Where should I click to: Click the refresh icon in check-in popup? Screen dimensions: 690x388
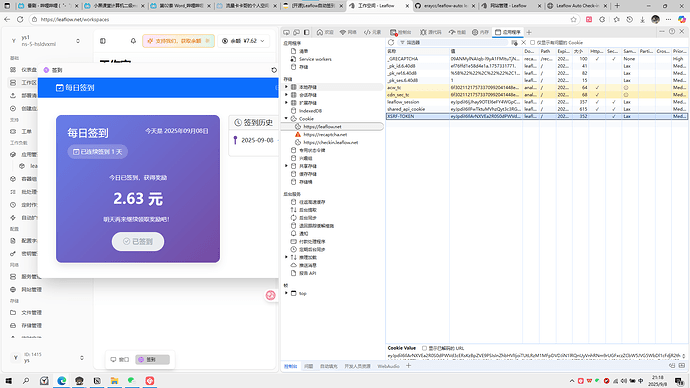pyautogui.click(x=274, y=70)
